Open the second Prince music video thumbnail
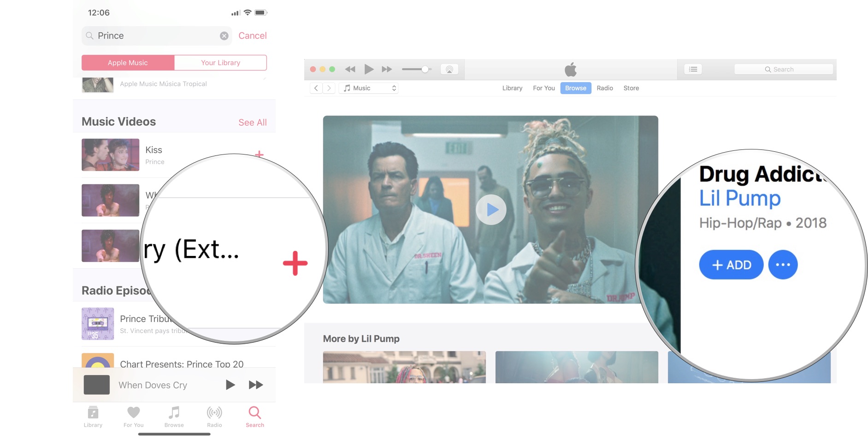Image resolution: width=868 pixels, height=440 pixels. [111, 200]
